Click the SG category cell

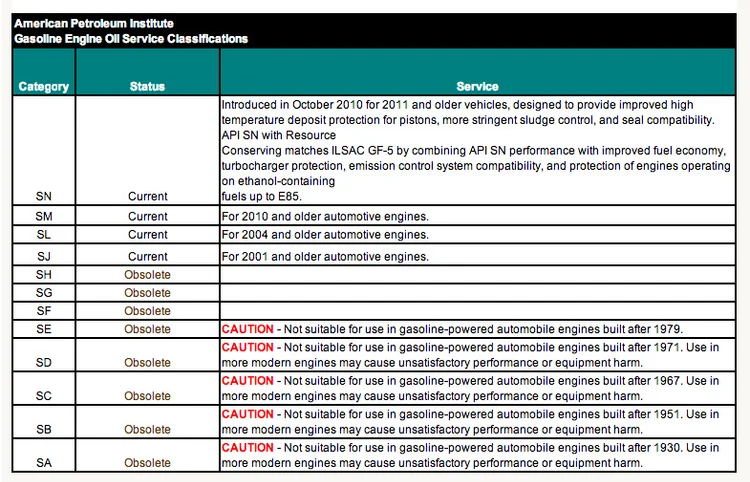pos(44,293)
